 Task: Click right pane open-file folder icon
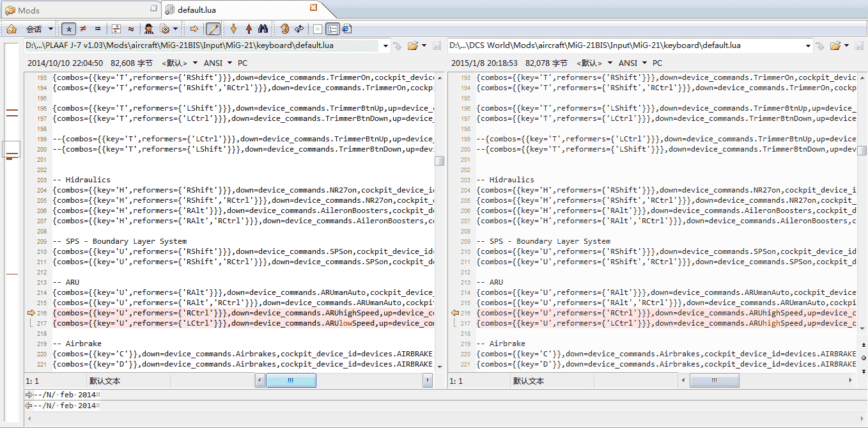(x=835, y=45)
